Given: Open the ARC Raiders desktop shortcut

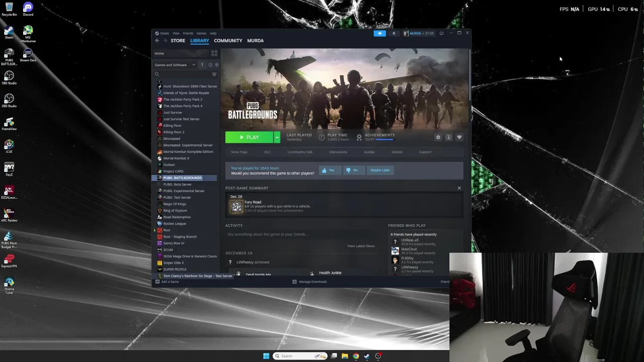Looking at the screenshot, I should coord(9,214).
